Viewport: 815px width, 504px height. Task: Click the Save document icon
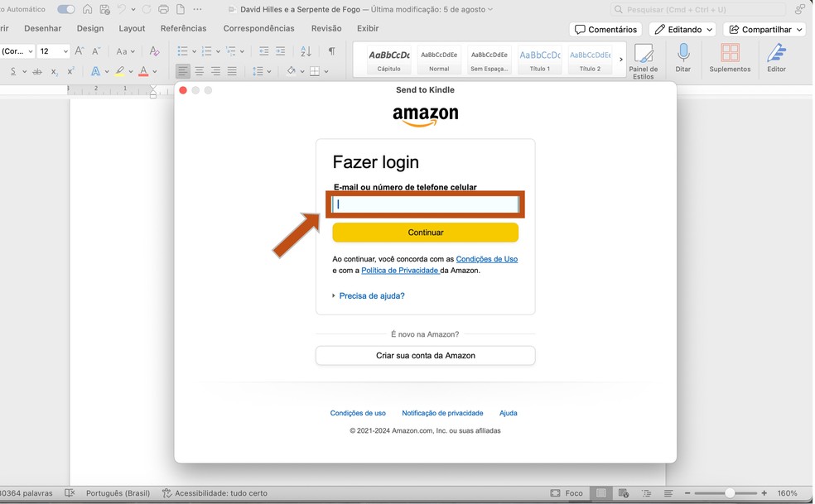[x=105, y=9]
